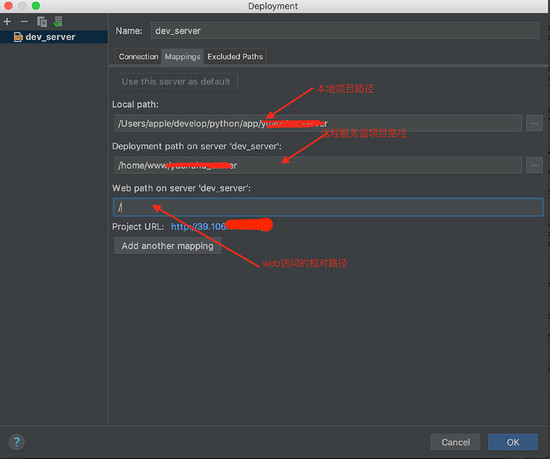Select dev_server in the server list
The height and width of the screenshot is (459, 550).
54,37
